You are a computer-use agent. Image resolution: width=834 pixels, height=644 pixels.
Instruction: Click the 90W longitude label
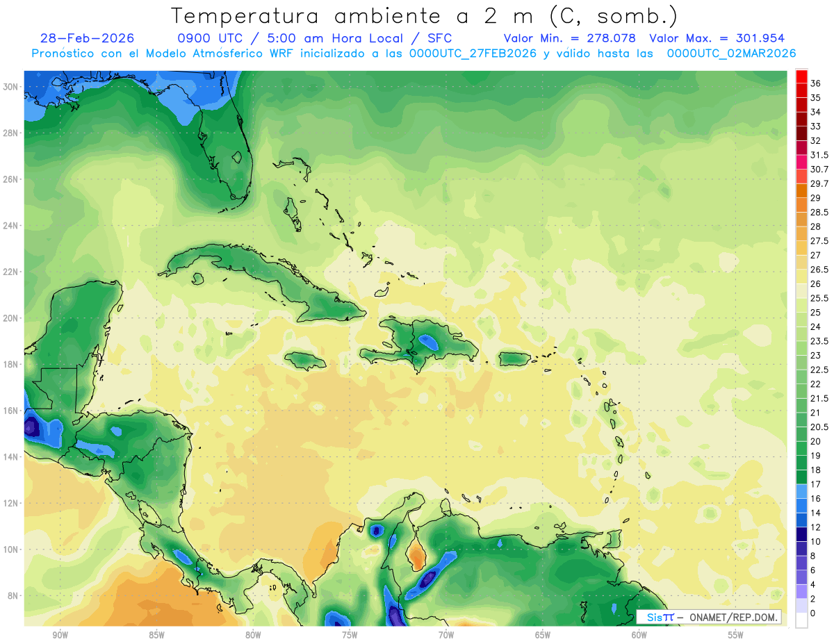(60, 635)
